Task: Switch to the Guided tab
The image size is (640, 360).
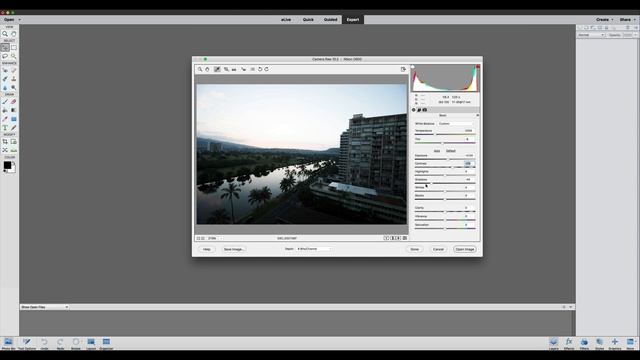Action: point(331,20)
